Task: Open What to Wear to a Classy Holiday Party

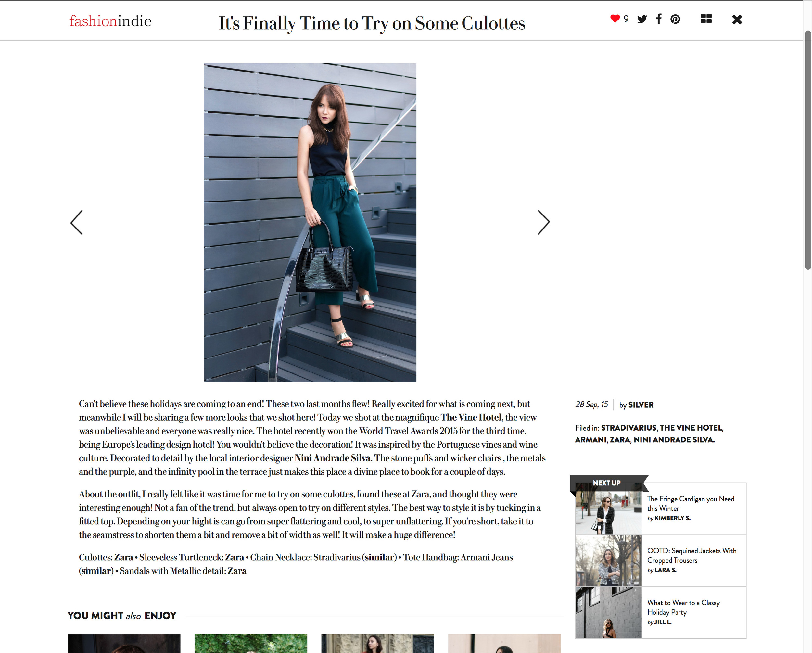Action: click(683, 607)
